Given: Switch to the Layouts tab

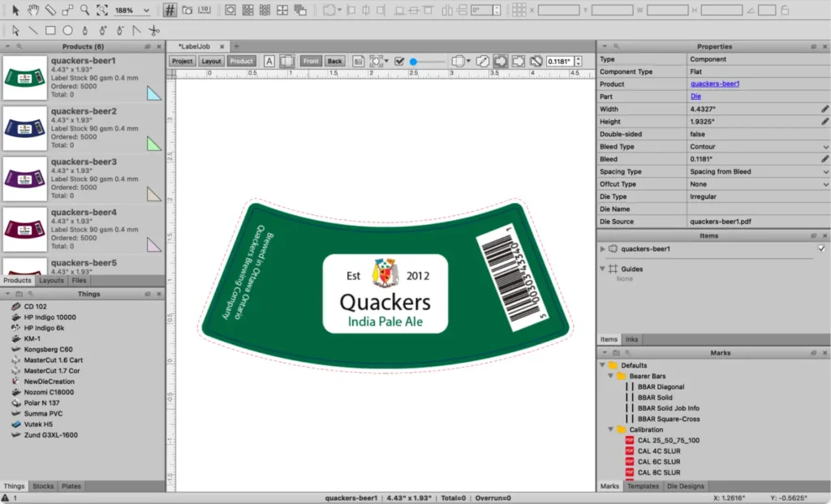Looking at the screenshot, I should [50, 279].
